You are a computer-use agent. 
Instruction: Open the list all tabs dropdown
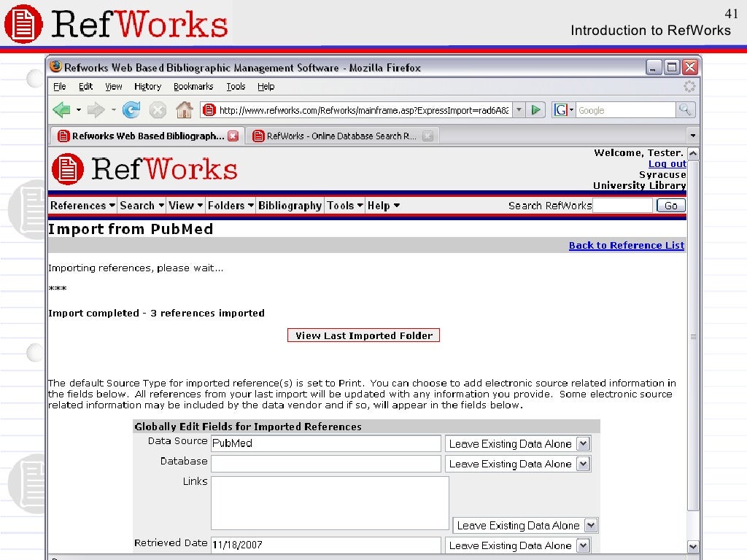693,136
